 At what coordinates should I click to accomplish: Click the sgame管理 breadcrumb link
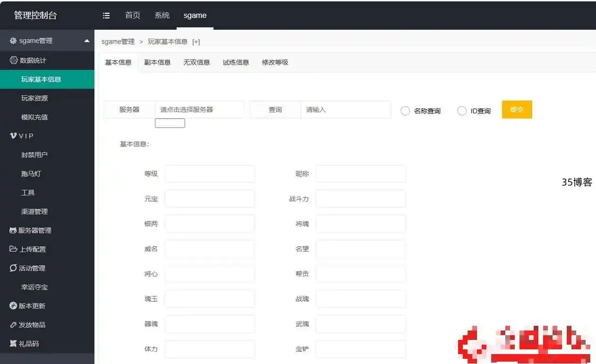tap(118, 42)
